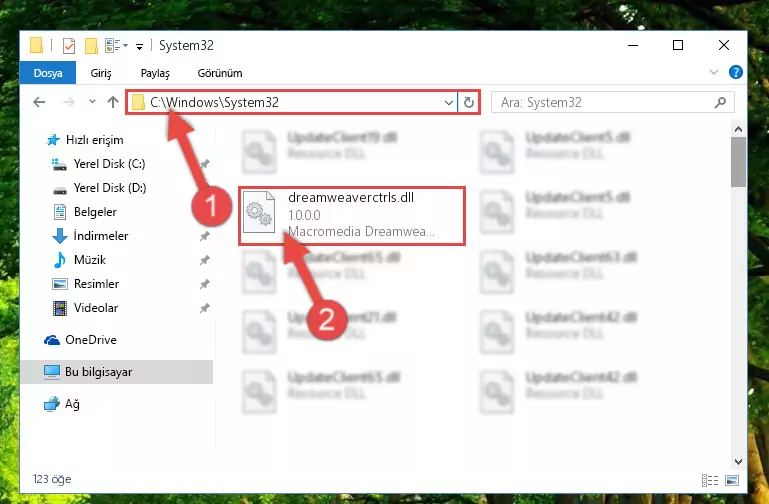769x504 pixels.
Task: Click the address bar path C:\Windows\System32
Action: pyautogui.click(x=214, y=102)
